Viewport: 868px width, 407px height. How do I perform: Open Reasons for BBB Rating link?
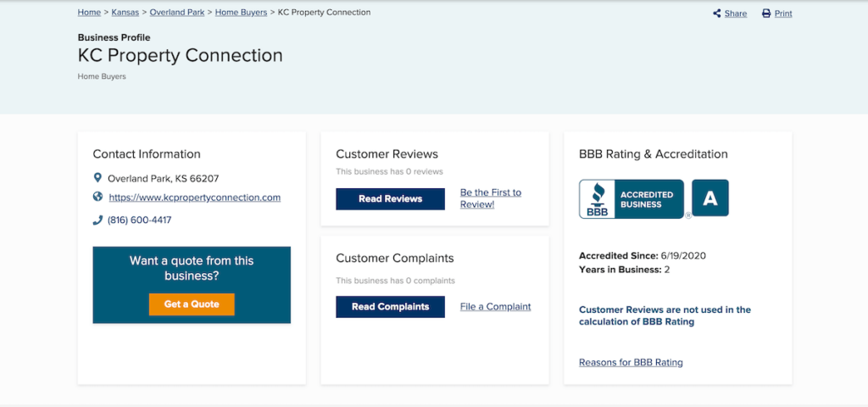coord(631,362)
